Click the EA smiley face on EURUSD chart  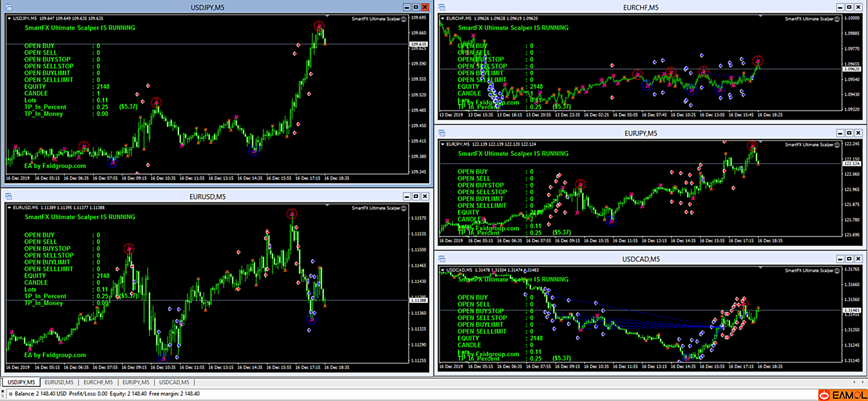point(404,208)
